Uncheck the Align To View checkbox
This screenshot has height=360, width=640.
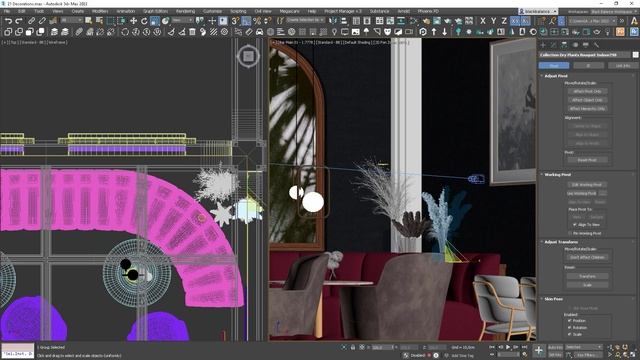coord(575,225)
